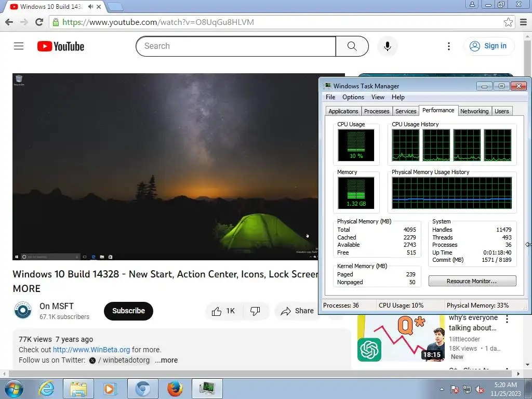
Task: Click the YouTube search magnifier button
Action: [352, 46]
